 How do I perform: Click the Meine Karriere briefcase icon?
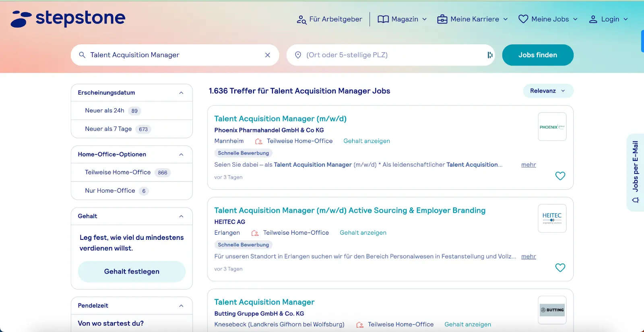point(442,19)
